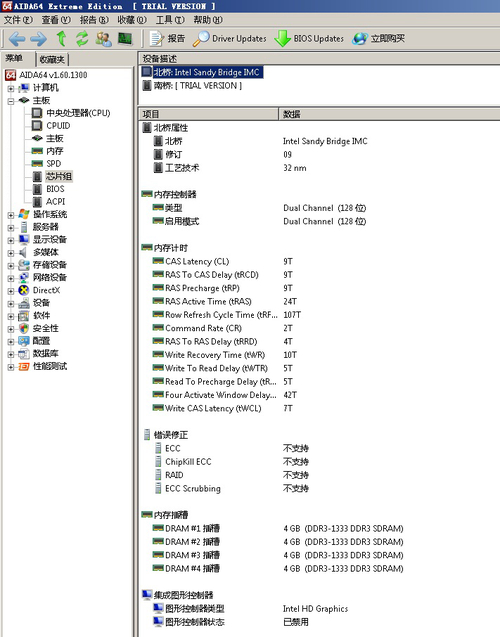
Task: Click the green Up arrow toolbar icon
Action: click(61, 39)
